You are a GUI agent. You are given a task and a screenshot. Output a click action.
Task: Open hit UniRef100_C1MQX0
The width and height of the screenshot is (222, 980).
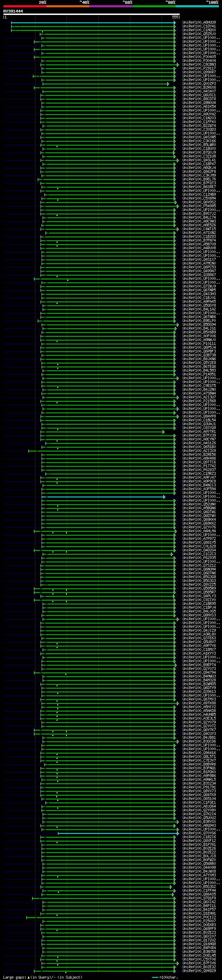tap(199, 30)
